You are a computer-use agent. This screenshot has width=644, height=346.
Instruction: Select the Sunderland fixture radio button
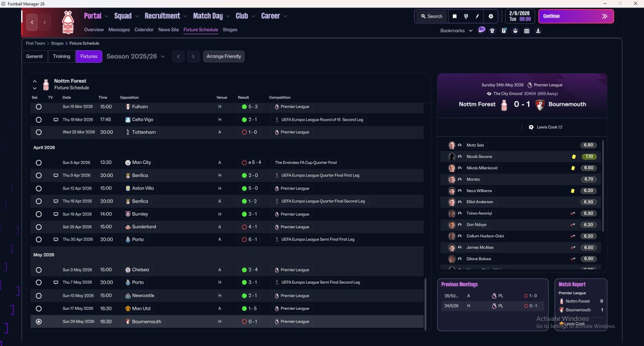(x=39, y=227)
